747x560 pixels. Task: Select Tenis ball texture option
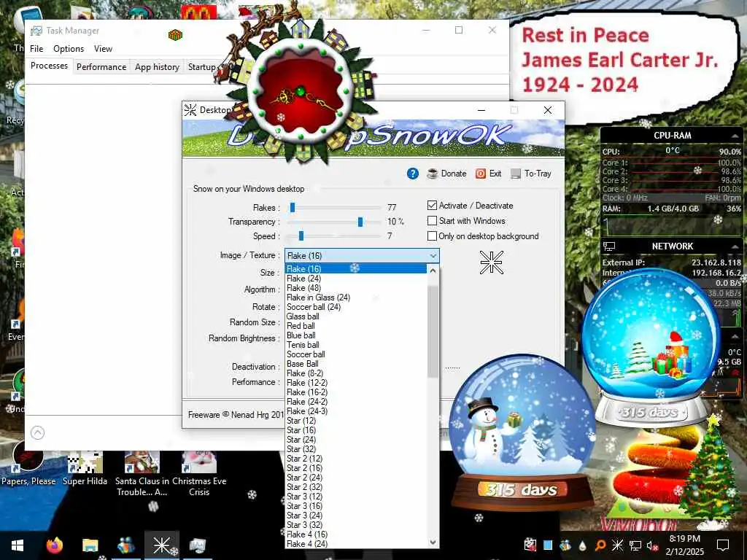point(356,345)
